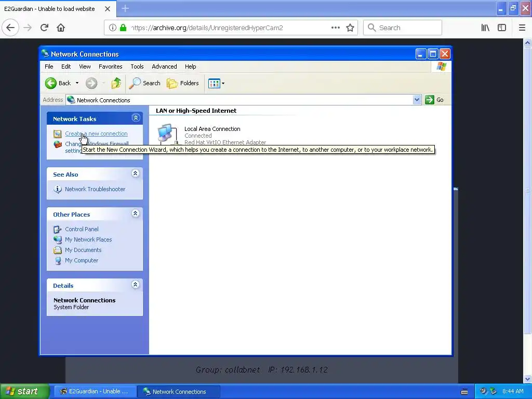Click the Firefox Search field

[403, 28]
